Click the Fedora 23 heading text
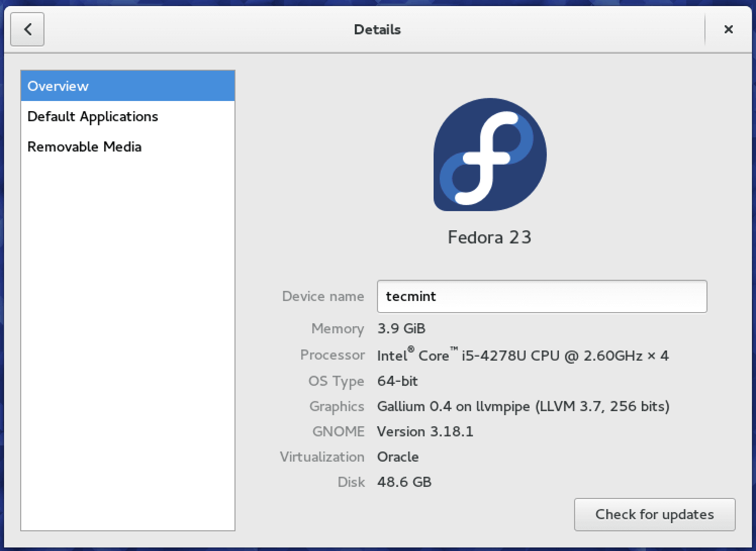The width and height of the screenshot is (756, 551). (489, 237)
